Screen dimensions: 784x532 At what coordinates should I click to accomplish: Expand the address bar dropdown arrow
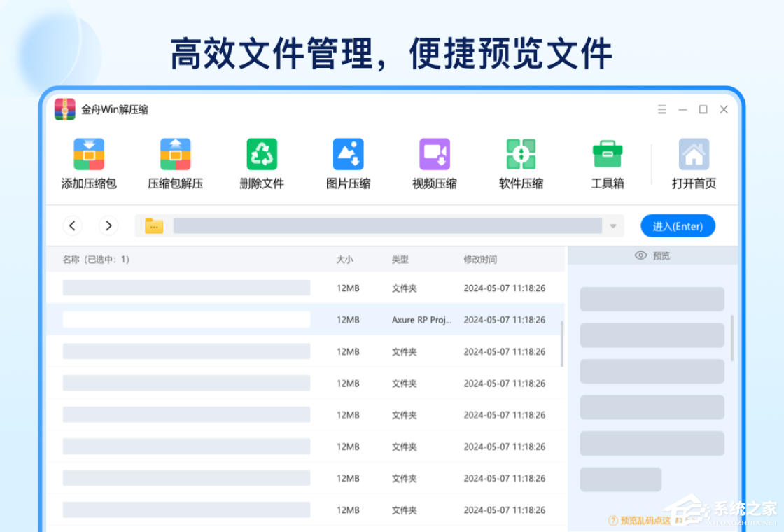pos(614,225)
